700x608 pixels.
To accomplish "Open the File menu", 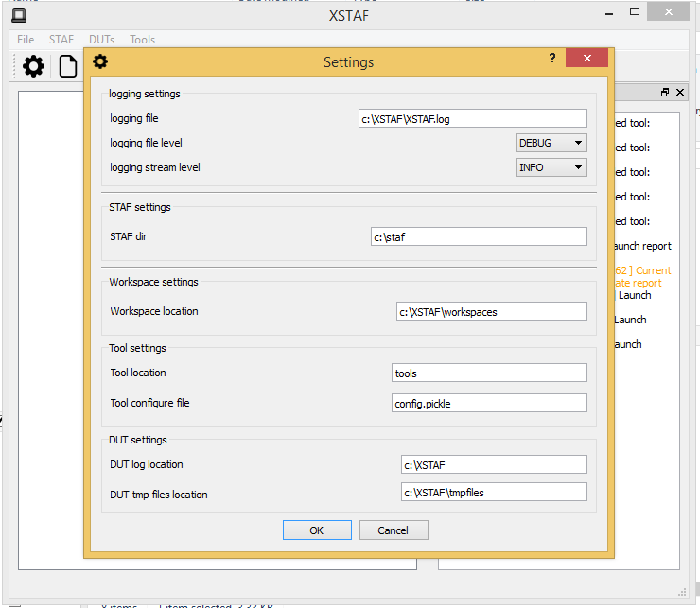I will pos(26,40).
